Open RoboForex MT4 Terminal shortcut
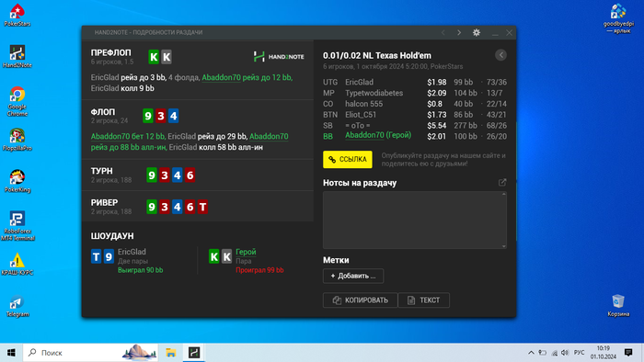This screenshot has width=644, height=362. pyautogui.click(x=17, y=225)
